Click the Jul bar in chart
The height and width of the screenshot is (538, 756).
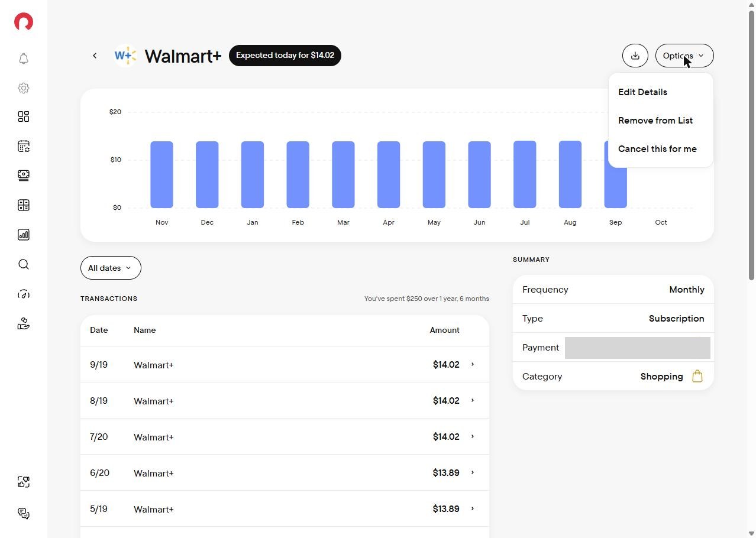click(525, 174)
